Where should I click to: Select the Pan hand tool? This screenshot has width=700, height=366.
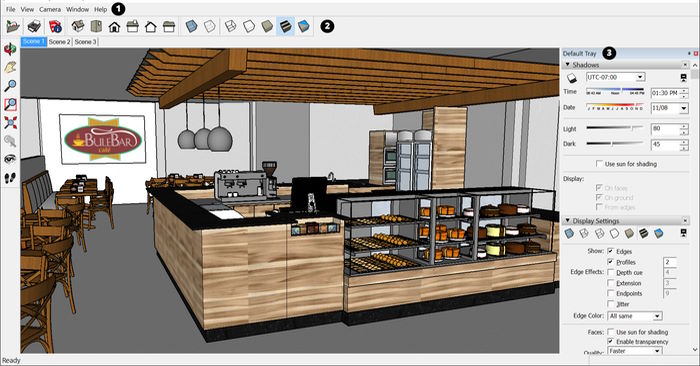(x=10, y=67)
